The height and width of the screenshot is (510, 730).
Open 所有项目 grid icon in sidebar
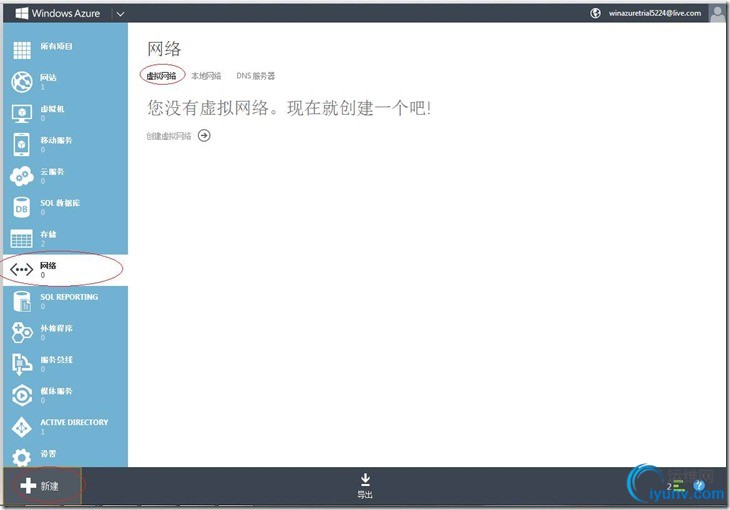point(22,50)
